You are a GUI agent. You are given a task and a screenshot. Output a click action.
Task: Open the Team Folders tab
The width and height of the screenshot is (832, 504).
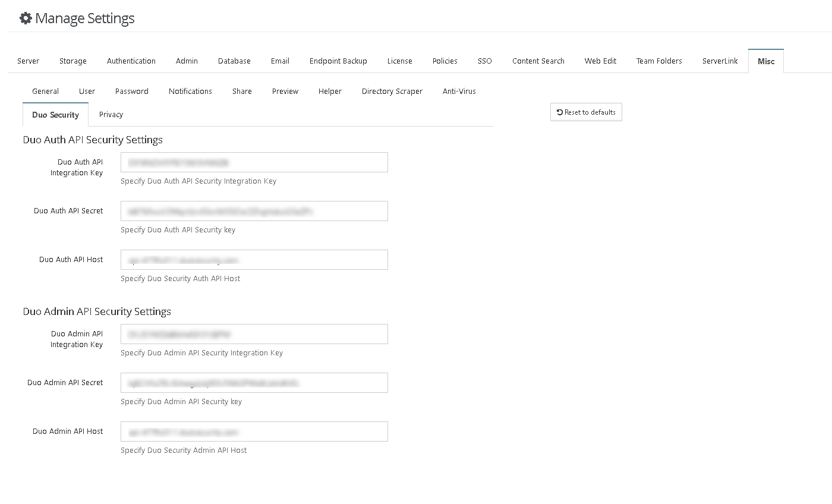click(x=659, y=61)
